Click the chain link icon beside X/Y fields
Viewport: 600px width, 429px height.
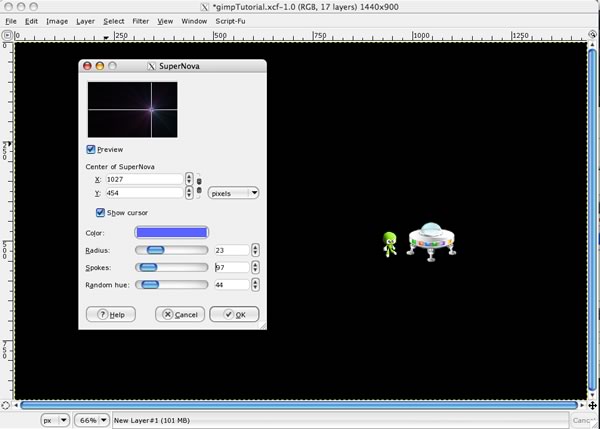tap(199, 186)
